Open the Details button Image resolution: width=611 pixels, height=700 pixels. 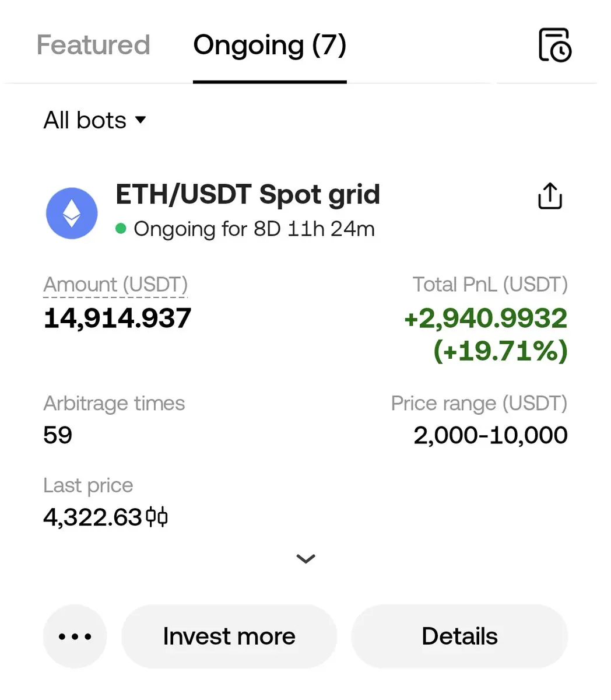click(x=459, y=636)
